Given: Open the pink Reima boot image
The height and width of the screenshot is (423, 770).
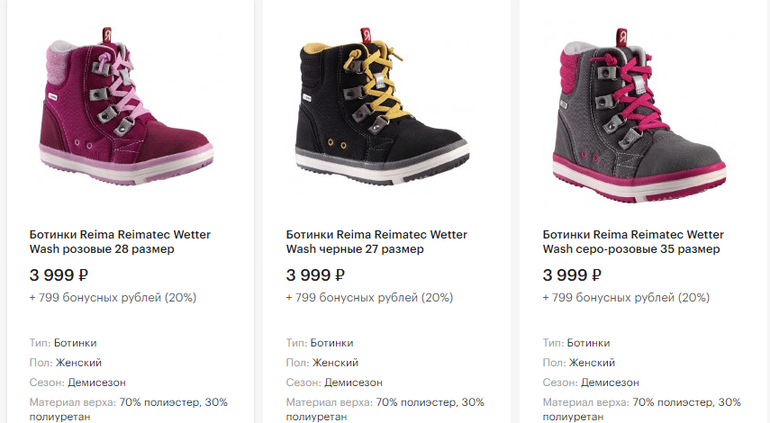Looking at the screenshot, I should [x=124, y=112].
